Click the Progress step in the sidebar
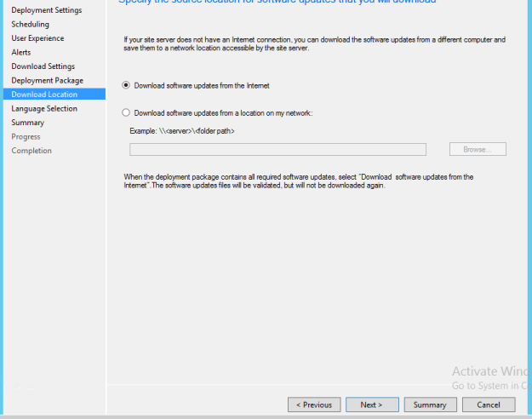Viewport: 532px width, 419px height. [26, 137]
